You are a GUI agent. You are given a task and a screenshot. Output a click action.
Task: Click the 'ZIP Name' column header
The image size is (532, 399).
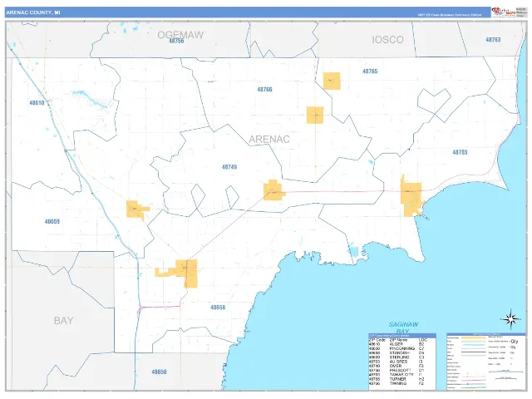tap(399, 340)
